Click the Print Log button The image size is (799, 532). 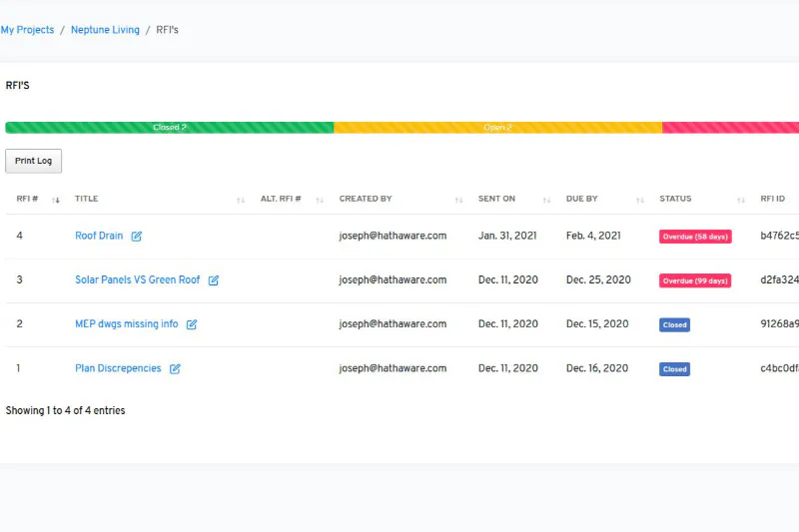point(34,161)
